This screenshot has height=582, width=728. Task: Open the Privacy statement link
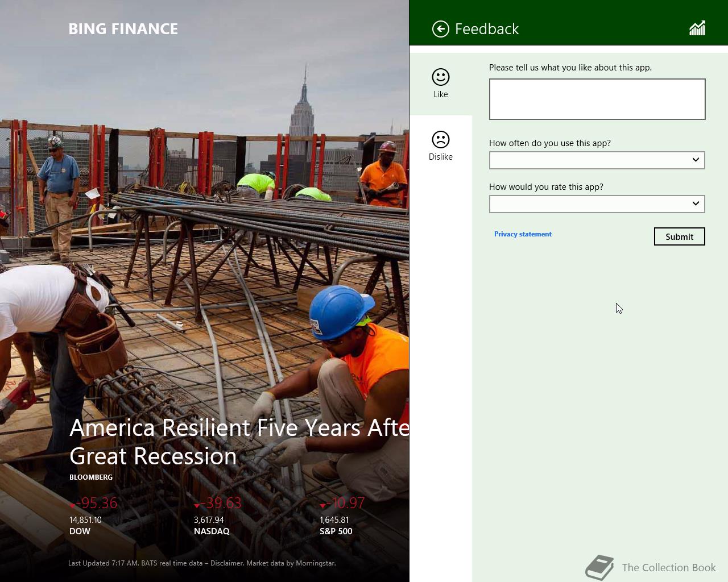click(x=523, y=234)
